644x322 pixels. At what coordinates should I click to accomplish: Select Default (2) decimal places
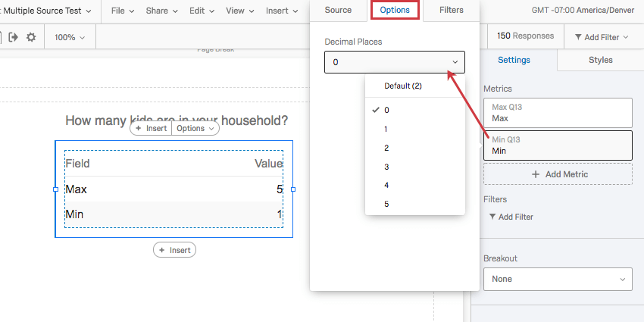(x=403, y=86)
